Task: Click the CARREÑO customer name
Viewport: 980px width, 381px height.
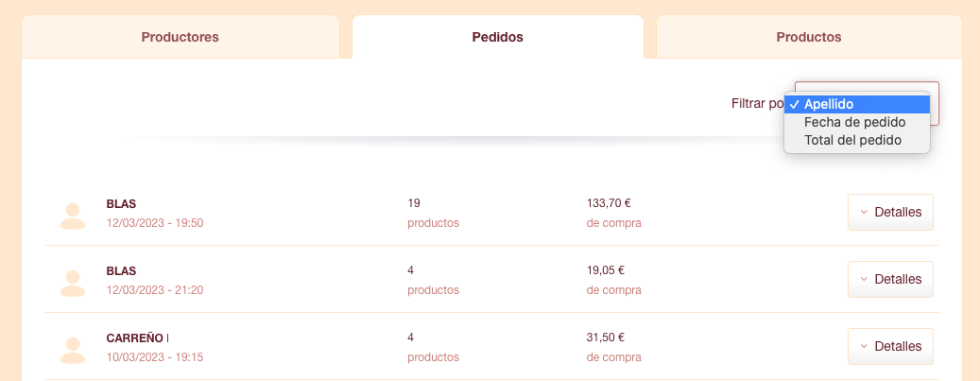Action: coord(136,338)
